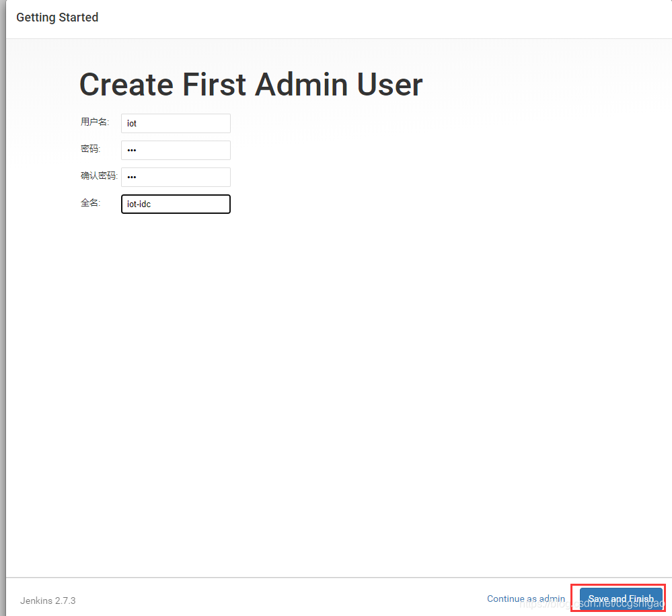Click the 密码 password field
The image size is (672, 616).
176,151
